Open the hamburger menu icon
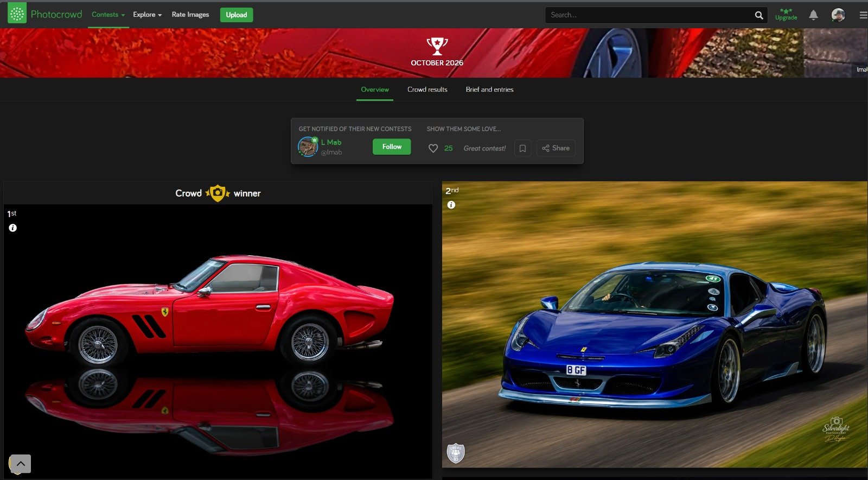 [863, 15]
